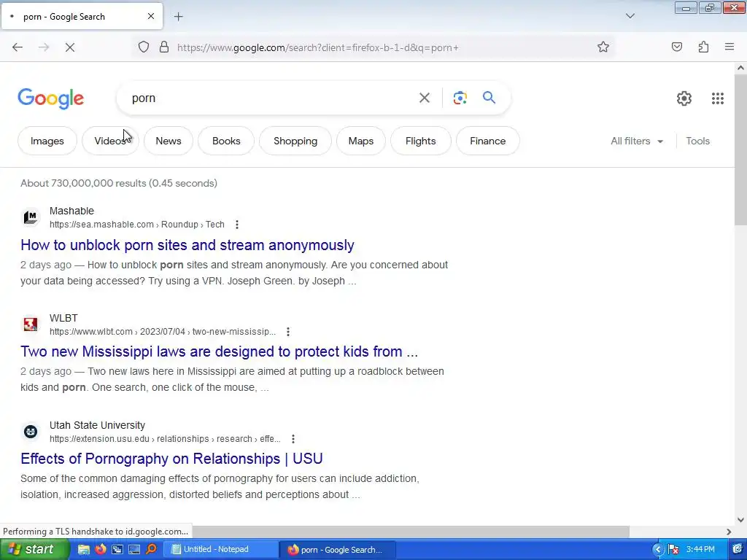Viewport: 747px width, 560px height.
Task: Click horizontal scrollbar right arrow
Action: point(729,532)
